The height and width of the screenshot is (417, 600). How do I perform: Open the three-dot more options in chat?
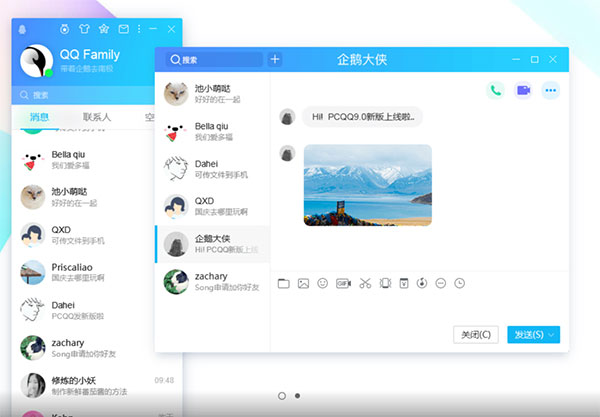[x=550, y=90]
